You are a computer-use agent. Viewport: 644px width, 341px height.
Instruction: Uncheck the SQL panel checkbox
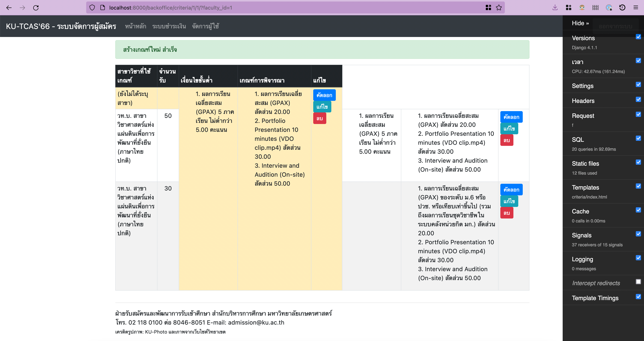tap(638, 138)
